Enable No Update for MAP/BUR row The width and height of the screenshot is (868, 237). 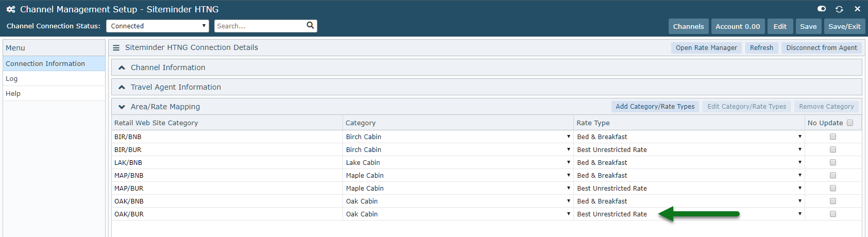pos(833,188)
